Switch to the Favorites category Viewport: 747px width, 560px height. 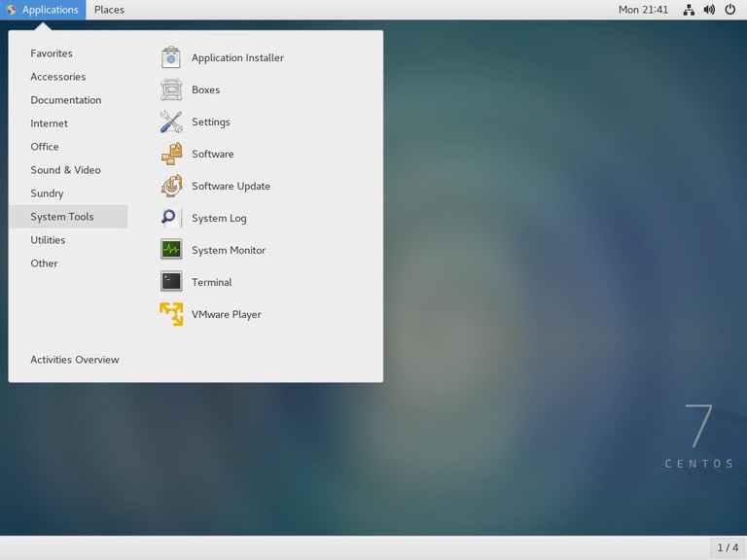(x=52, y=53)
